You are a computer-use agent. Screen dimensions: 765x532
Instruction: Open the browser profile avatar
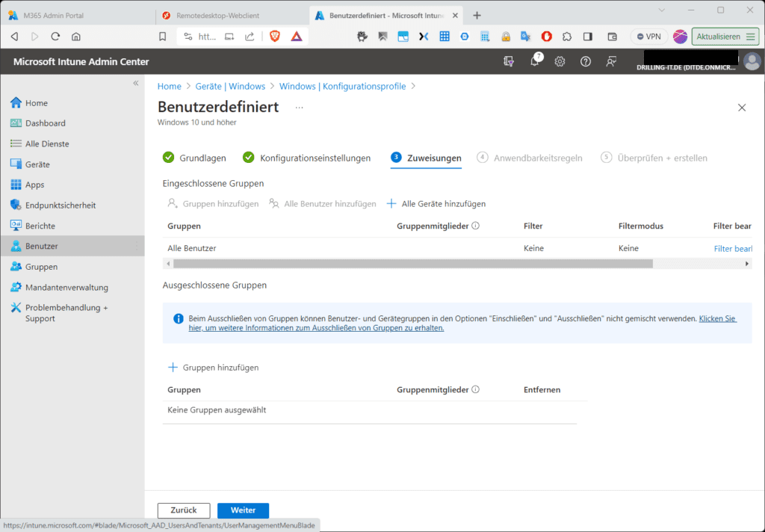680,37
